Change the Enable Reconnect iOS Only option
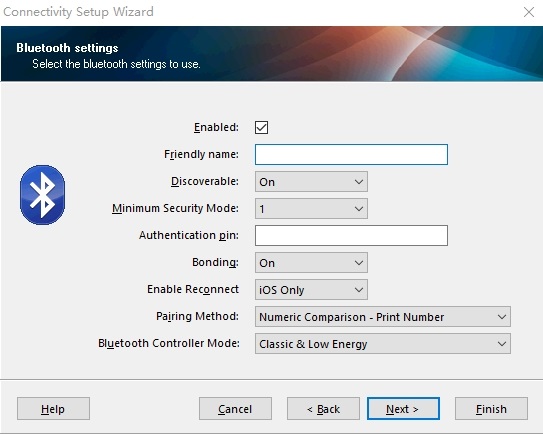Image resolution: width=543 pixels, height=434 pixels. 311,290
